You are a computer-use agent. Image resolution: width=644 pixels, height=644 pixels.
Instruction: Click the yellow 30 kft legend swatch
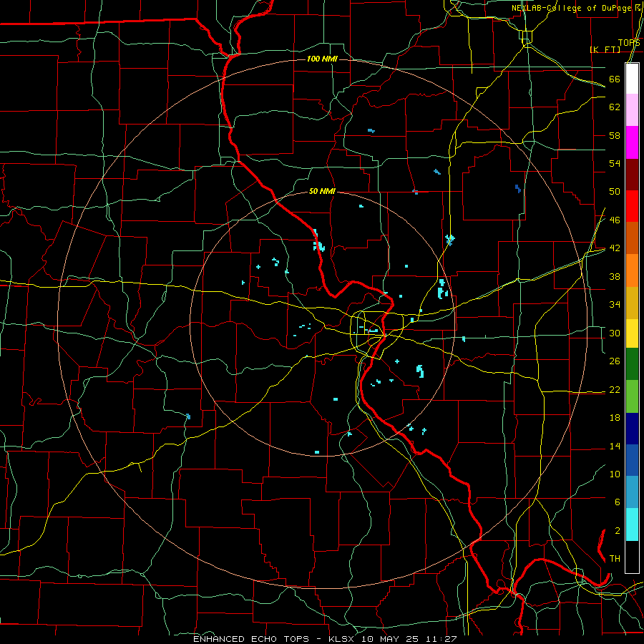pyautogui.click(x=632, y=333)
